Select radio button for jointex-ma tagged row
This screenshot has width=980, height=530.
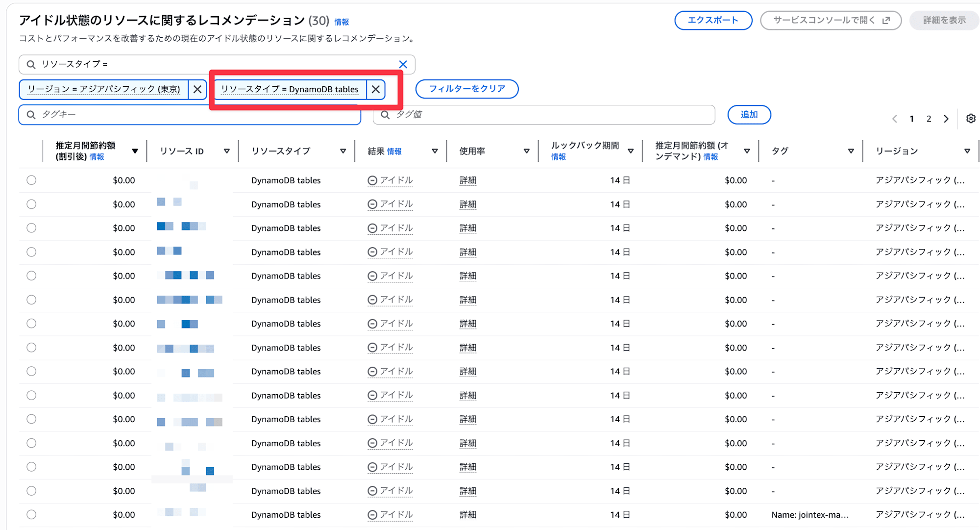pyautogui.click(x=31, y=514)
